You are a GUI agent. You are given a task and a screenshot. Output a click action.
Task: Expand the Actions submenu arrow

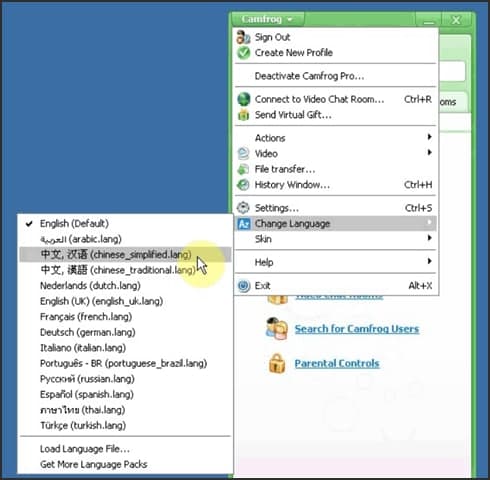[x=429, y=137]
